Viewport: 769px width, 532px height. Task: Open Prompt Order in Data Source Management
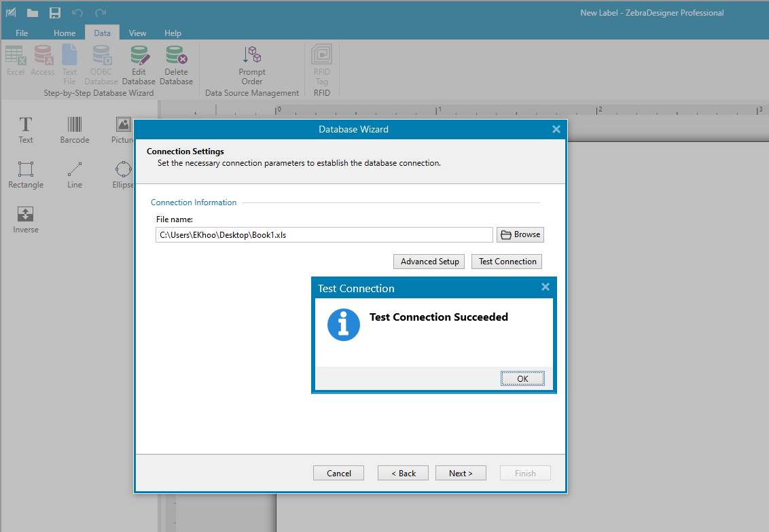252,65
